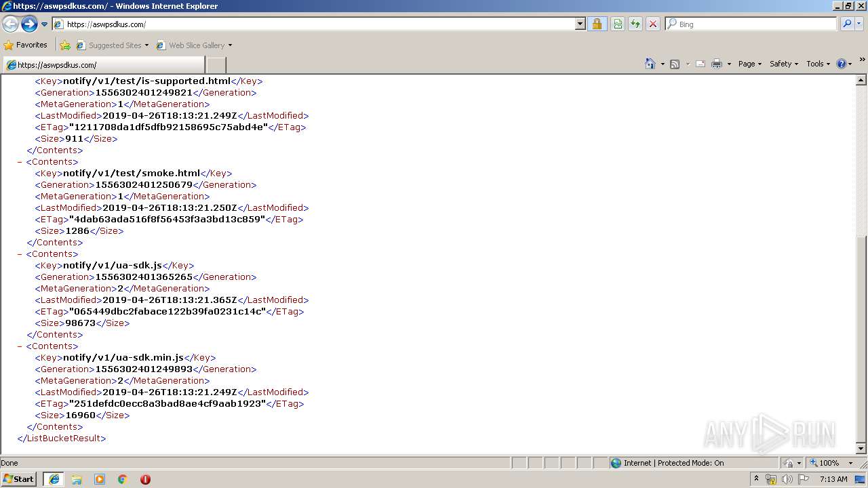Click scroll down arrow on vertical scrollbar
The width and height of the screenshot is (868, 488).
click(x=861, y=448)
